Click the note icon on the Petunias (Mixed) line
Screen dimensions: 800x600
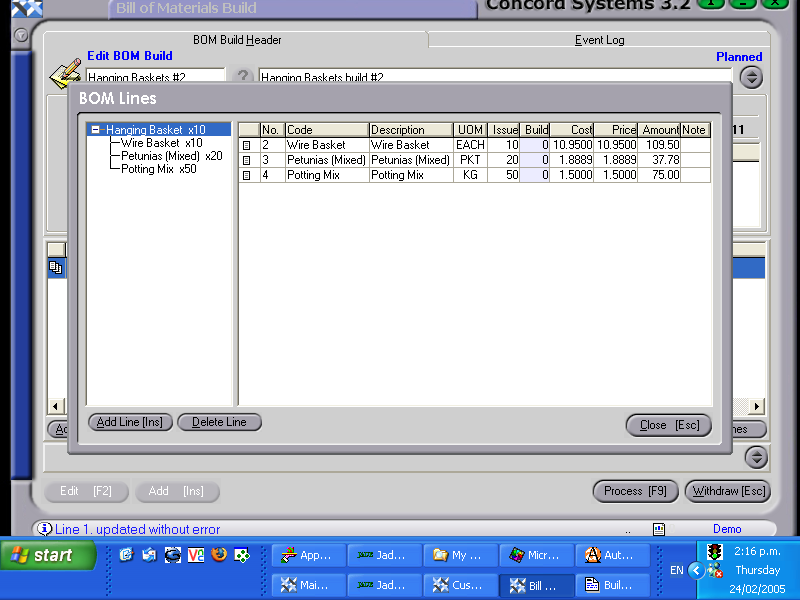click(245, 160)
